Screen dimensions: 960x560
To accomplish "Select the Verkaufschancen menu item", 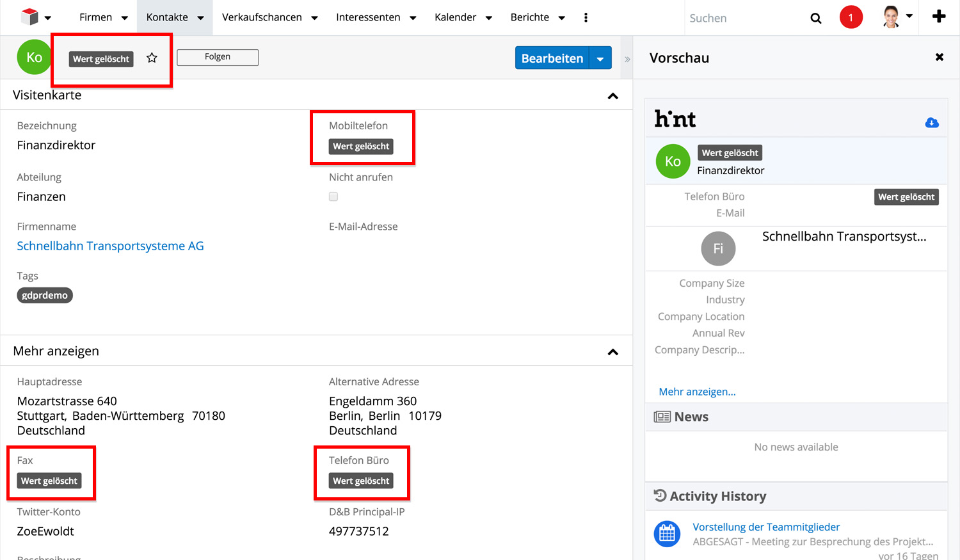I will (x=262, y=17).
